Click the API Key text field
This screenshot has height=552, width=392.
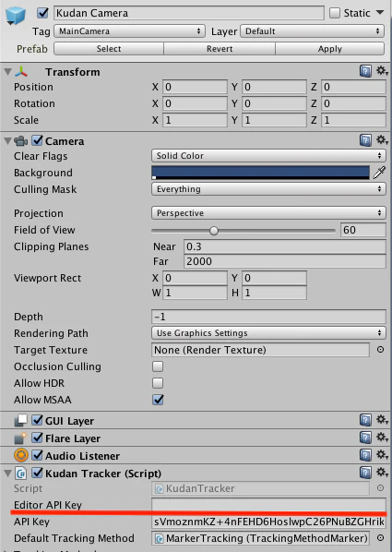(x=268, y=522)
